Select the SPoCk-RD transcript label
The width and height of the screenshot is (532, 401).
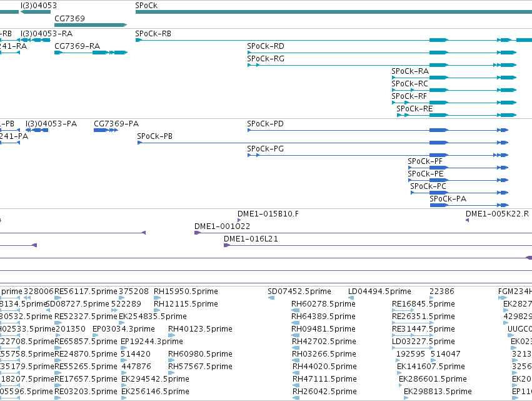[266, 46]
